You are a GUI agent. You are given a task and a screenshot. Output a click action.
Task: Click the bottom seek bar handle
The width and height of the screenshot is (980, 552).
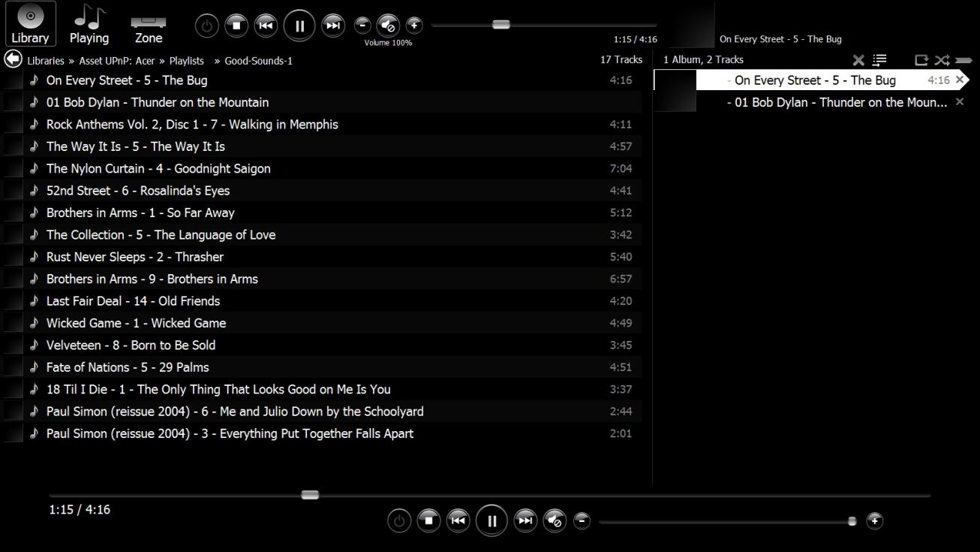pyautogui.click(x=310, y=495)
